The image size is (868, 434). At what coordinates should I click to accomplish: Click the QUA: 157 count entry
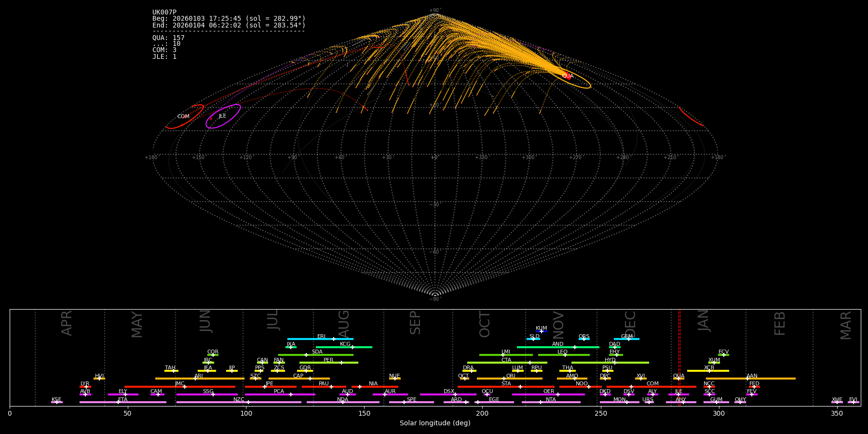point(168,38)
